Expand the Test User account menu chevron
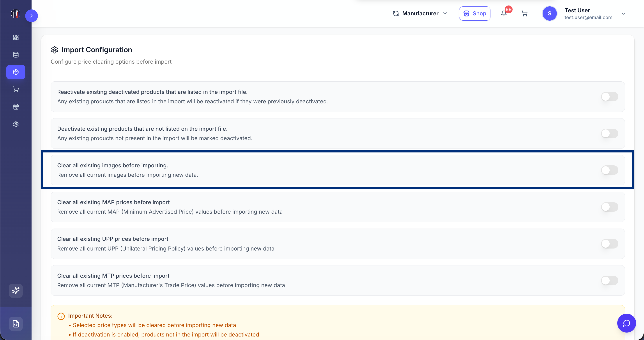Image resolution: width=644 pixels, height=340 pixels. tap(623, 14)
